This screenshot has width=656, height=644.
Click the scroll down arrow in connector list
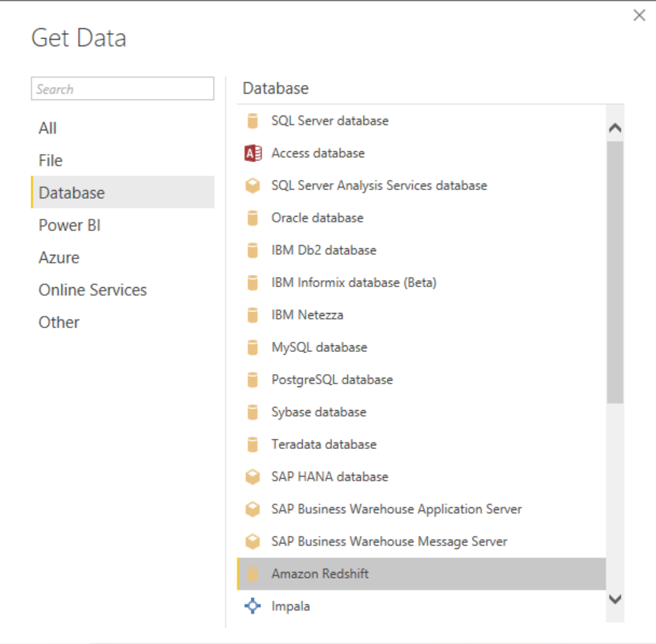point(615,599)
